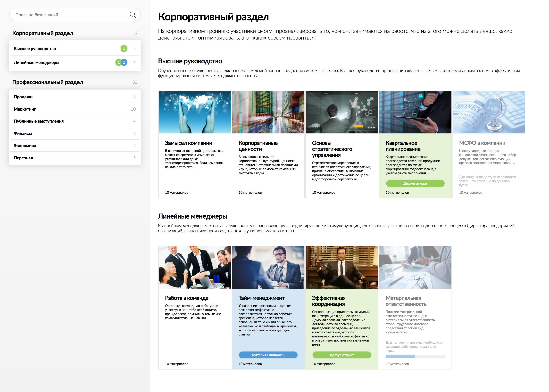The height and width of the screenshot is (392, 549).
Task: Click the search magnifier icon
Action: pos(133,15)
